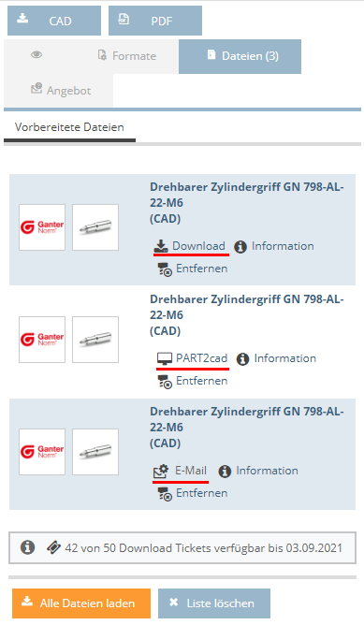Remove first file via Entfernen
This screenshot has width=364, height=625.
point(193,269)
